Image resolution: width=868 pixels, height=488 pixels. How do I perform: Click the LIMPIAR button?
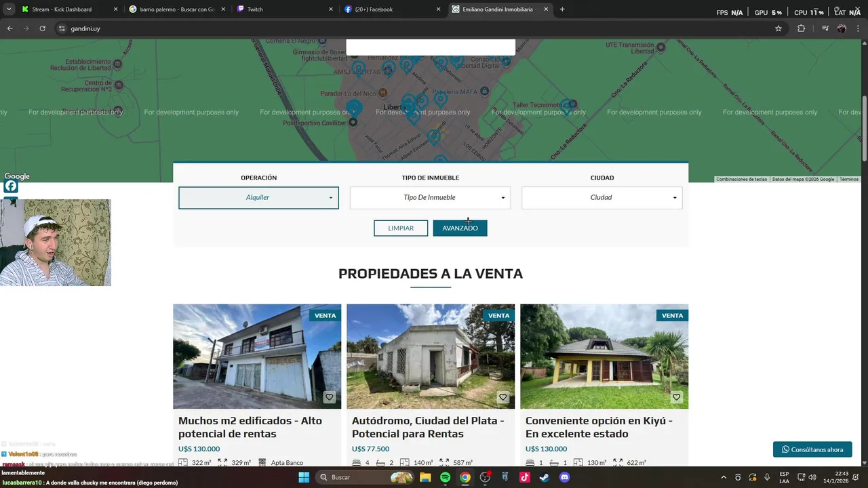(401, 228)
